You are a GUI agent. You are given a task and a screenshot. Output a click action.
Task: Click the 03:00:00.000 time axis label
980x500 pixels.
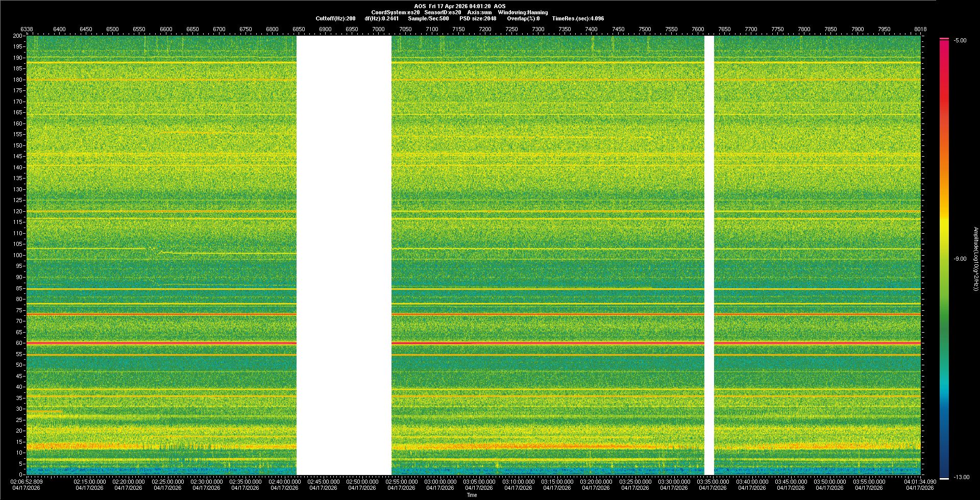[440, 481]
